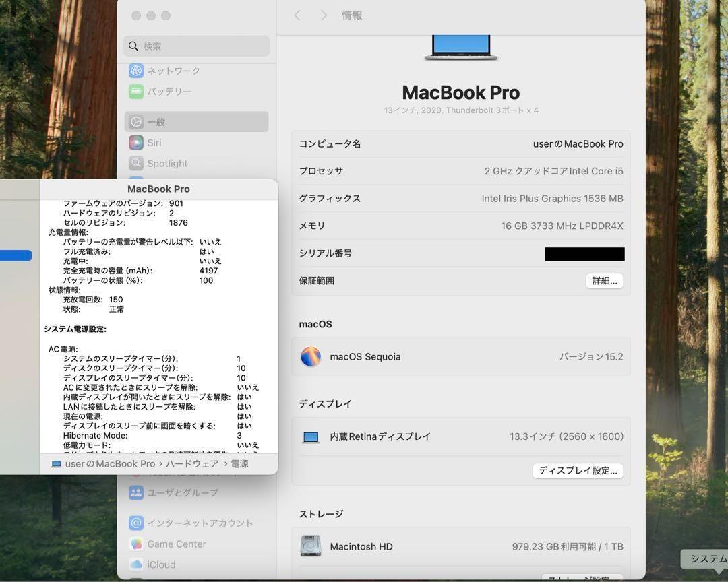This screenshot has width=728, height=582.
Task: Click user の MacBook Pro in path bar
Action: coord(110,464)
